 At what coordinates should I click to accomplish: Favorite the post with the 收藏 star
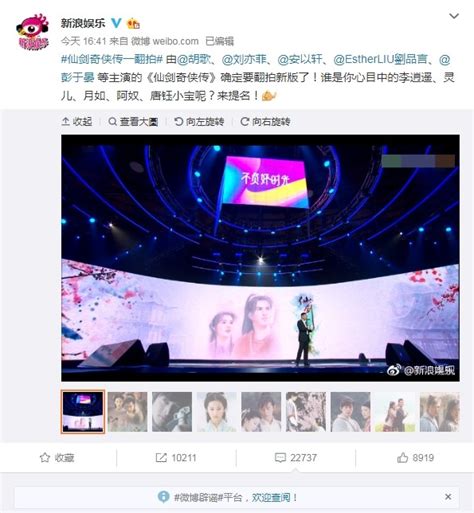click(x=57, y=458)
